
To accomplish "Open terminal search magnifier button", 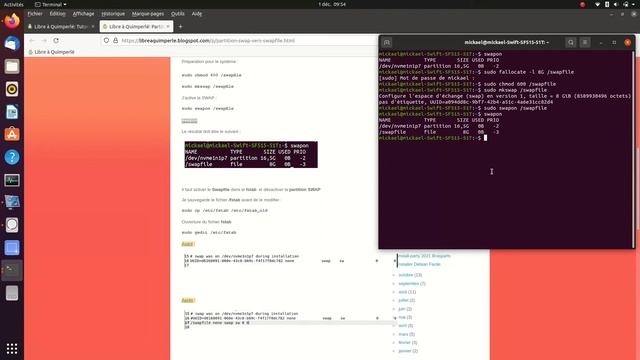I will click(x=571, y=42).
